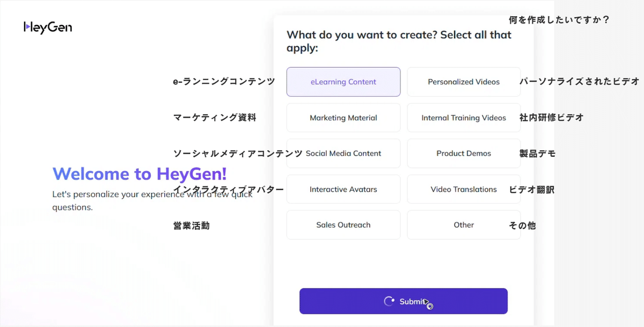Pick the Interactive Avatars option

(343, 189)
